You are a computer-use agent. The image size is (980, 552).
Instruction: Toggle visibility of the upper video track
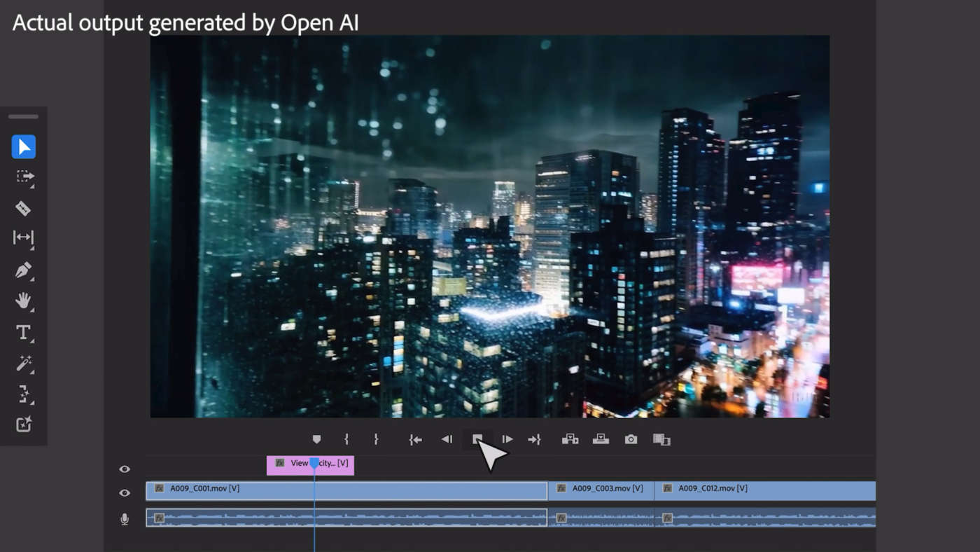point(125,469)
